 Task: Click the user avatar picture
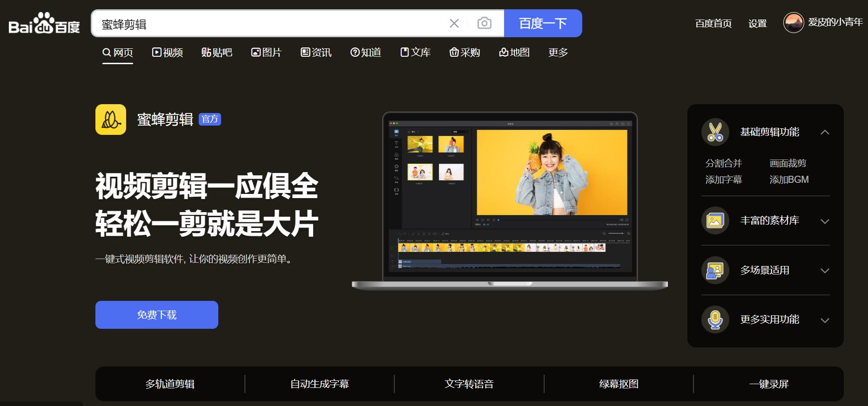pos(794,22)
